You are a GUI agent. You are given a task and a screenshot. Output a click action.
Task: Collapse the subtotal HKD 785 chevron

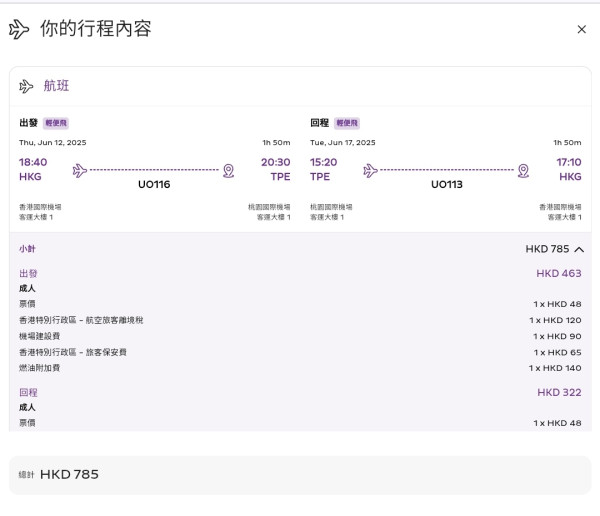pyautogui.click(x=579, y=250)
